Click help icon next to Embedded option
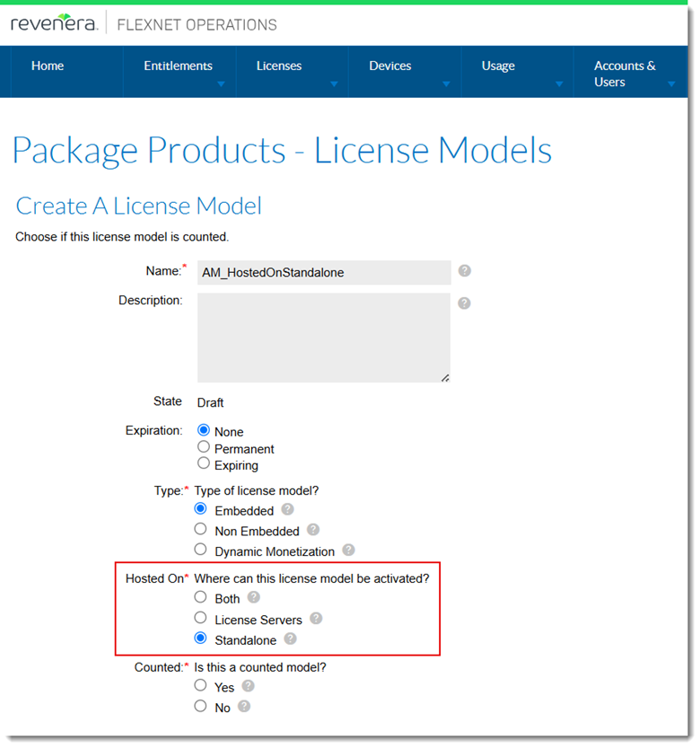The image size is (700, 748). [287, 510]
